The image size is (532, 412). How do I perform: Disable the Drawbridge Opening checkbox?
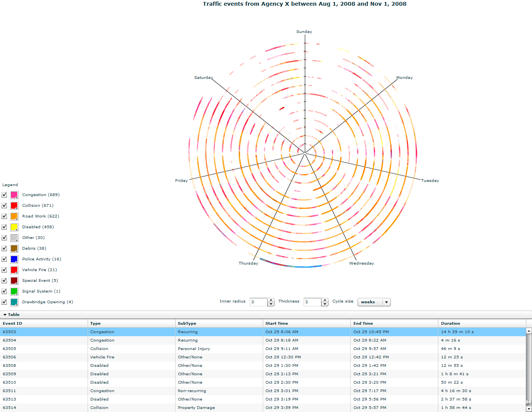click(x=4, y=302)
